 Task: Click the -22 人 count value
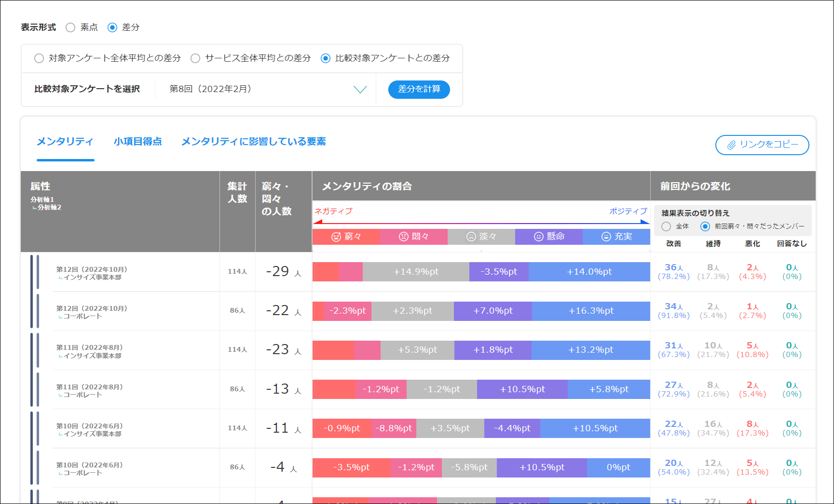click(283, 311)
